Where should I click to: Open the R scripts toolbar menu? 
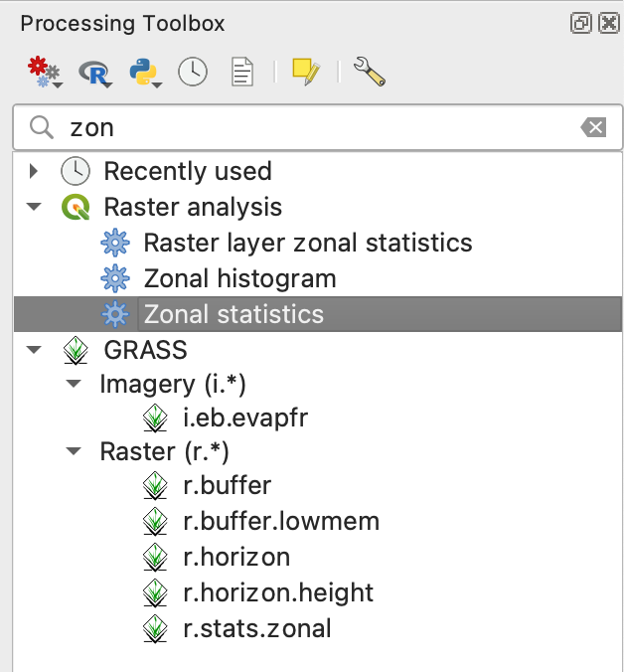tap(97, 72)
